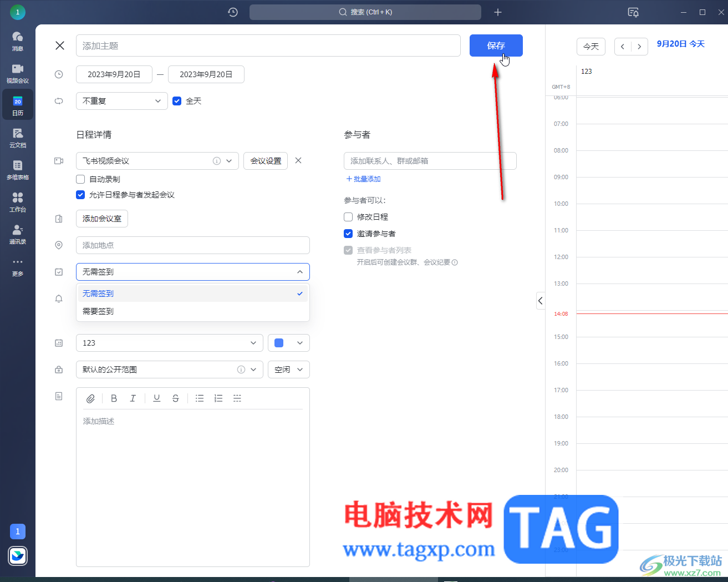Click the add location (添加地点) field
This screenshot has height=582, width=728.
point(193,245)
